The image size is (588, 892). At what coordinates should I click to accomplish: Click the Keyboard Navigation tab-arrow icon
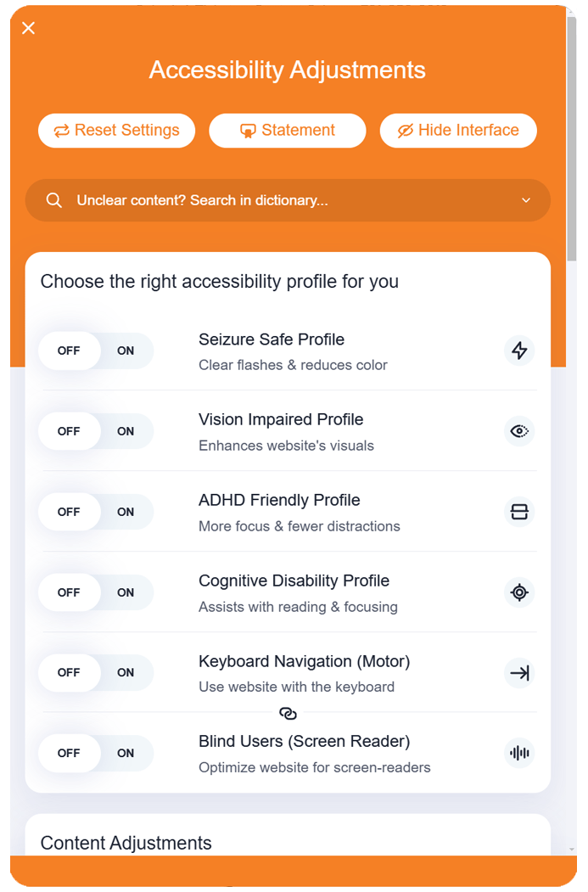pyautogui.click(x=519, y=673)
